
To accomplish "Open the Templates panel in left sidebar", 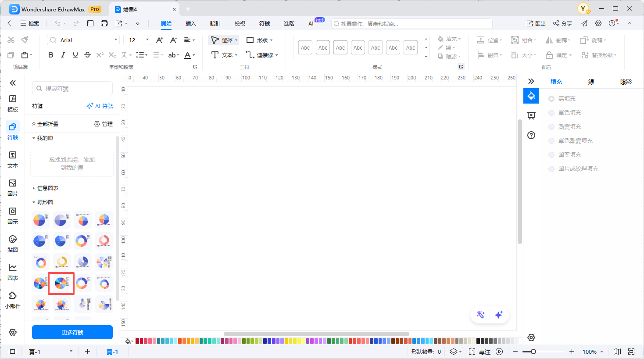I will (x=13, y=103).
